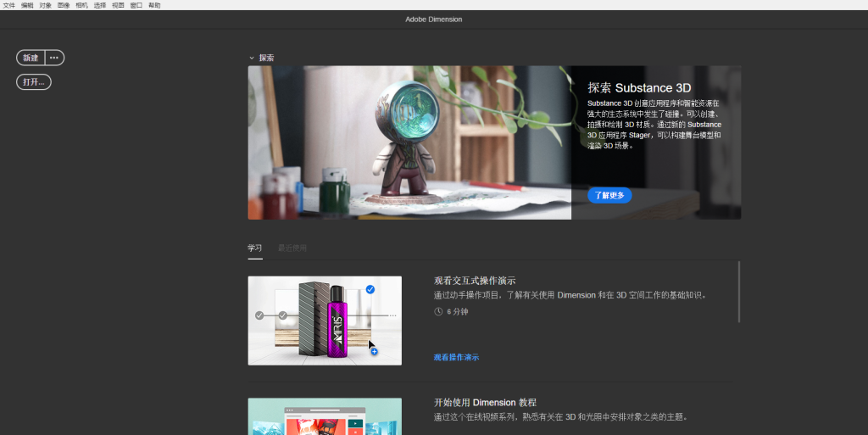Click the clock icon beside 6 分钟

(438, 311)
